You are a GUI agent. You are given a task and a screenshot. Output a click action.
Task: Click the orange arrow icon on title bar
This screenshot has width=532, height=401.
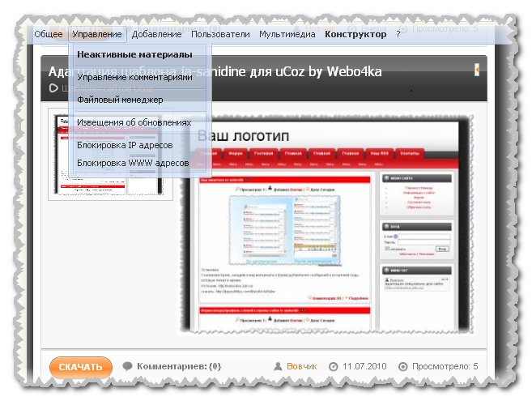[477, 70]
